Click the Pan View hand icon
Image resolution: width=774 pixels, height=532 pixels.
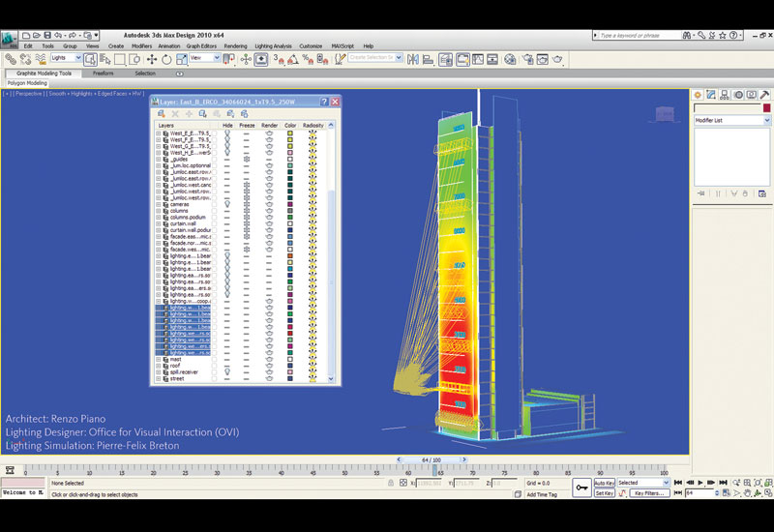[747, 493]
